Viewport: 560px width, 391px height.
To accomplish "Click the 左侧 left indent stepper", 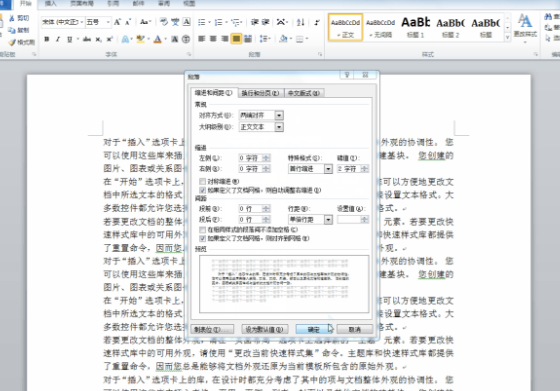I will [266, 158].
